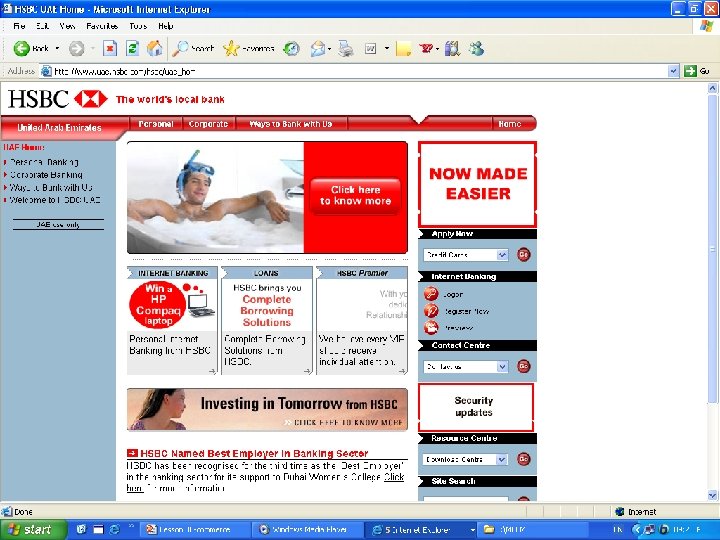Open the History clock toolbar icon
This screenshot has width=720, height=540.
[291, 48]
